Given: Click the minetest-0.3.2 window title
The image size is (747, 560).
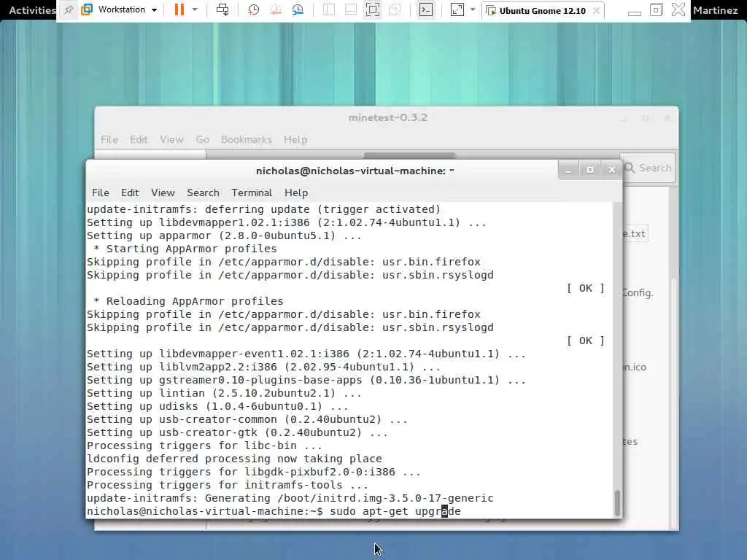Looking at the screenshot, I should tap(388, 117).
